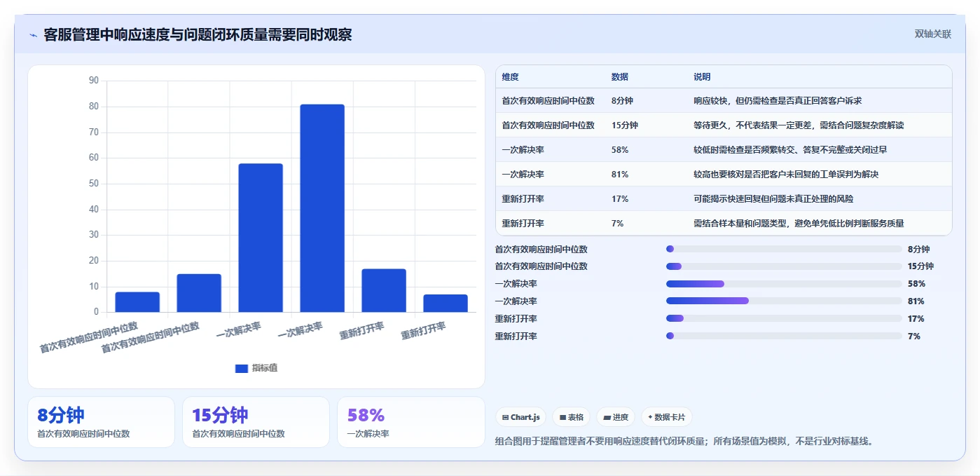Click the title 客服管理中响应速度与问题闭环质量需要同时观察

tap(198, 34)
